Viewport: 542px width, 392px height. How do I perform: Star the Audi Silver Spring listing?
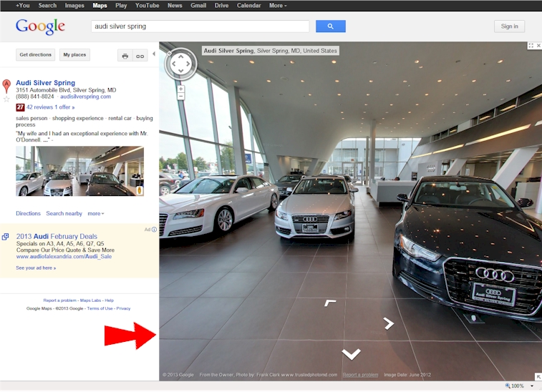[6, 99]
